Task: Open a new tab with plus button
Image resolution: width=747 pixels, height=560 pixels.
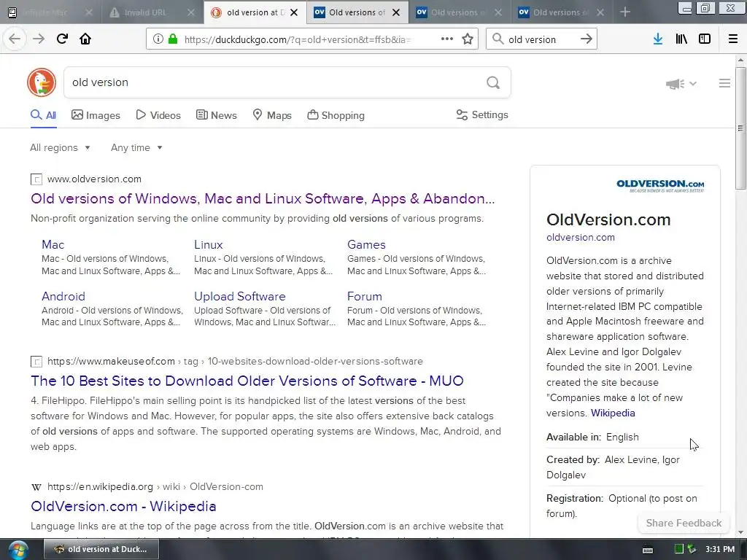Action: [625, 12]
